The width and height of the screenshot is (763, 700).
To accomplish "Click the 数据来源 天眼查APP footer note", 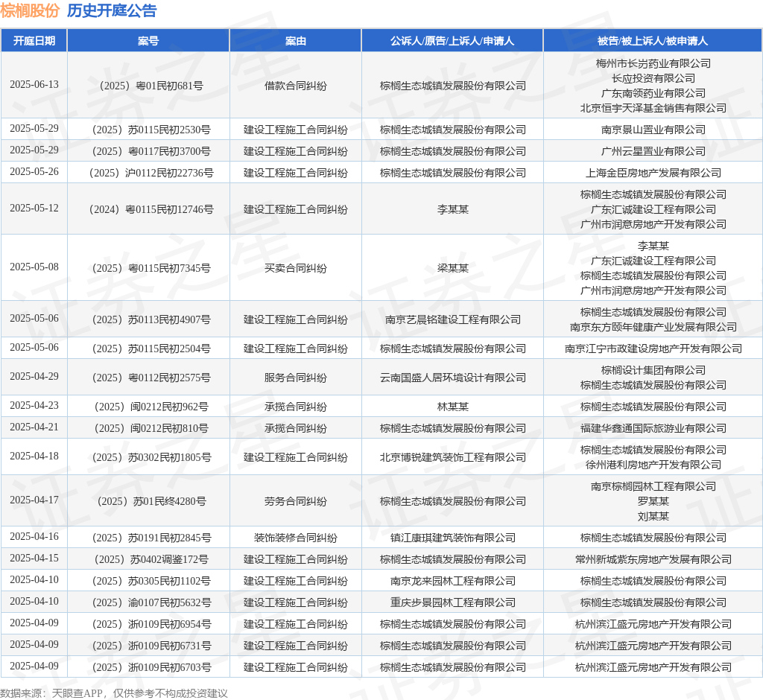I will (x=114, y=693).
